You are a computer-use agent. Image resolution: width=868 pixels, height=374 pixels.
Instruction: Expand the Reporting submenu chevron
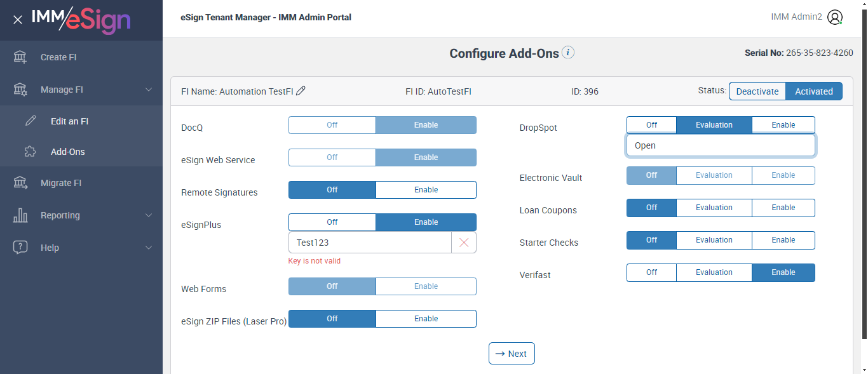(149, 215)
